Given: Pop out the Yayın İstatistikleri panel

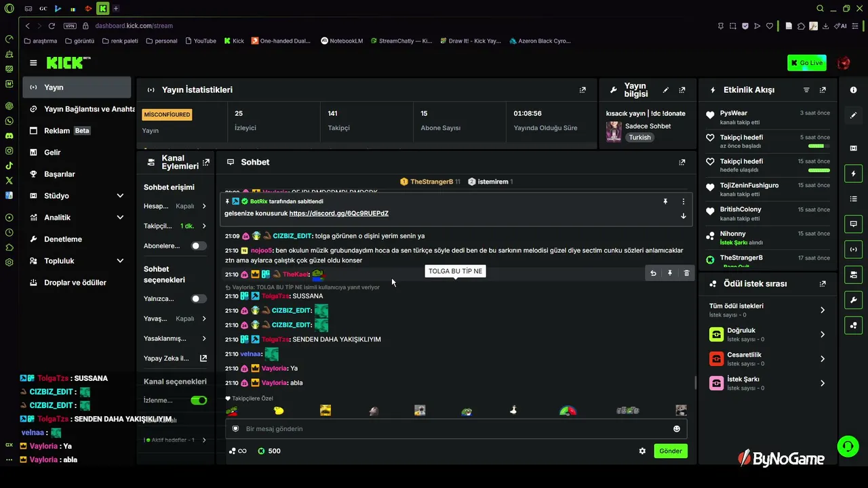Looking at the screenshot, I should [583, 89].
